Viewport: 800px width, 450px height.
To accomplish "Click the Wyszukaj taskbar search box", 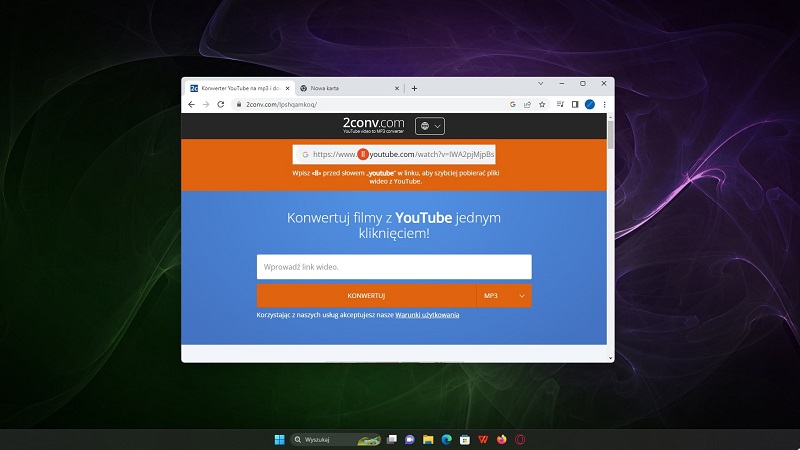I will (336, 439).
